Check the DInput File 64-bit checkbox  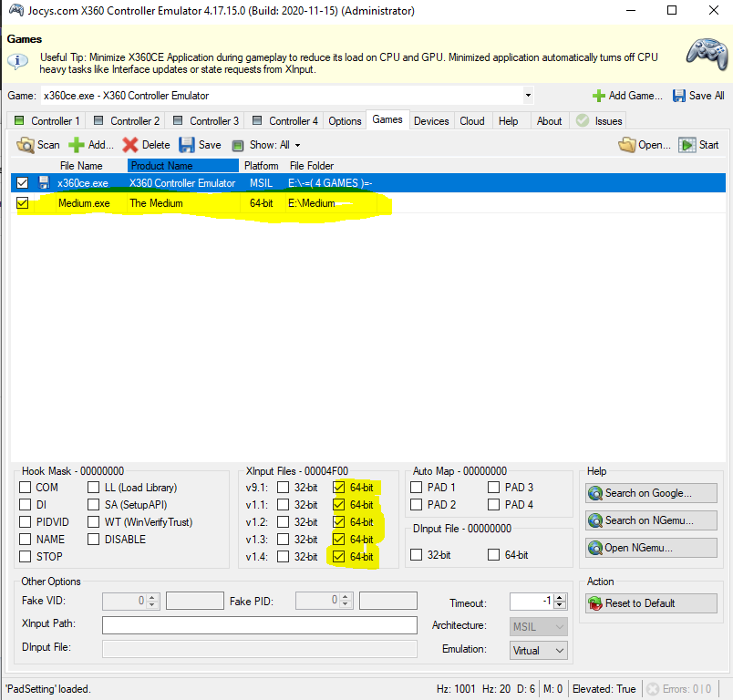point(493,555)
